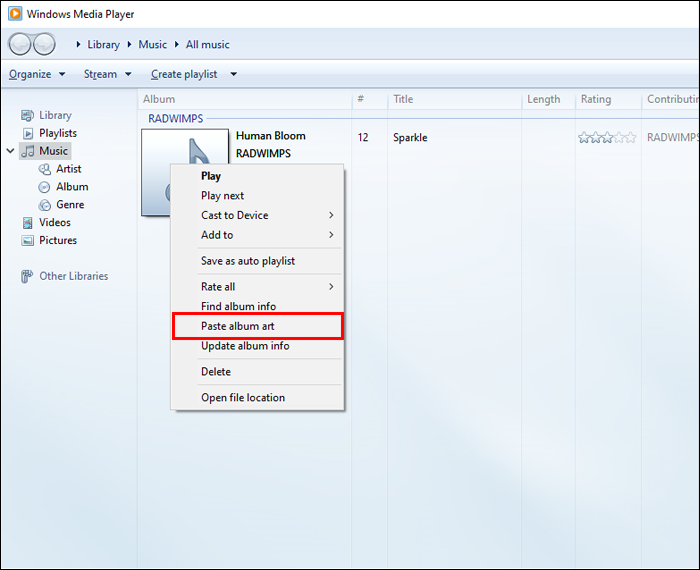
Task: Set star rating for Sparkle track
Action: pyautogui.click(x=607, y=137)
